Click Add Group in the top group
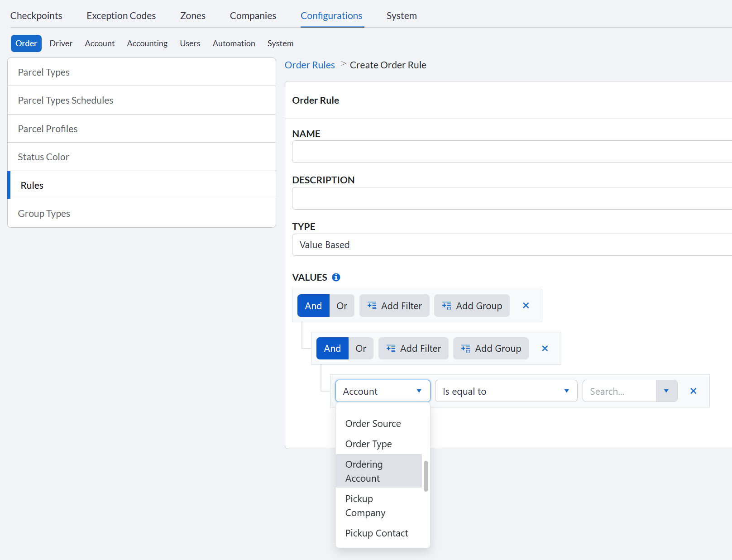732x560 pixels. 472,306
